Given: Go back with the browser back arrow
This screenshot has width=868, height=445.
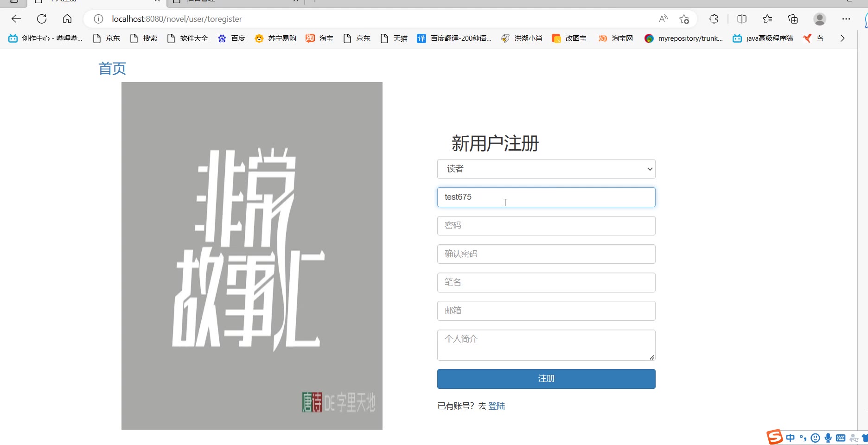Looking at the screenshot, I should tap(16, 19).
